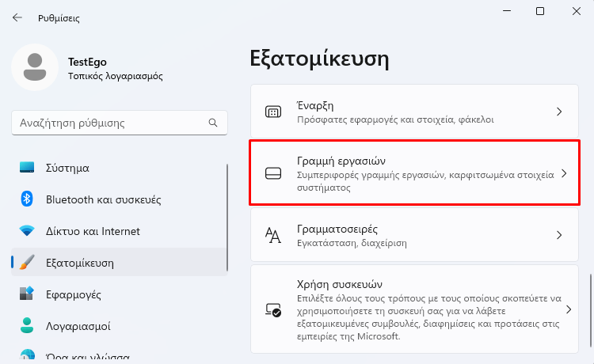The image size is (594, 364).
Task: Click the Εφαρμογές apps icon
Action: [28, 294]
